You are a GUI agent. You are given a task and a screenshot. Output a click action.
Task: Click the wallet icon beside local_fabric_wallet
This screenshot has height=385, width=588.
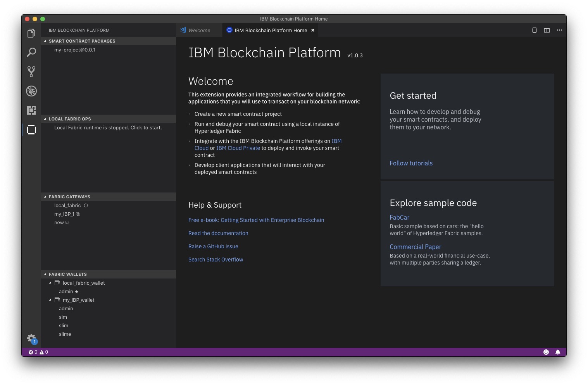(x=57, y=283)
